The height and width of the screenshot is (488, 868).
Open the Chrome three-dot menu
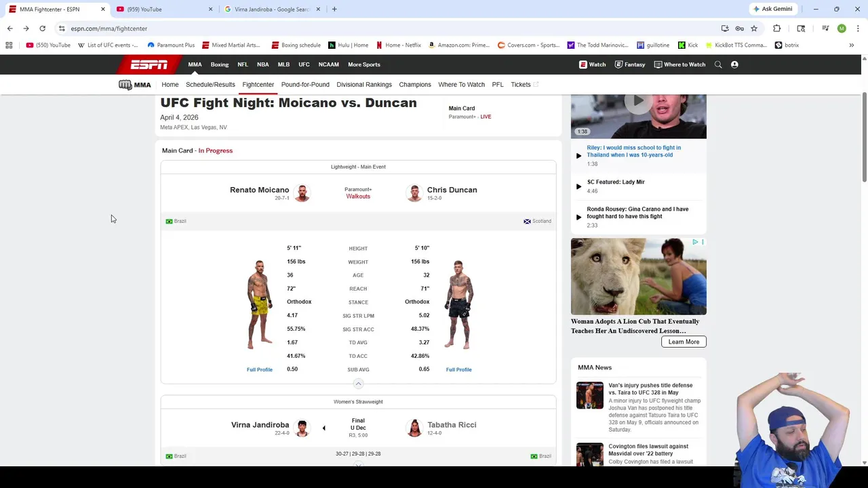pos(858,28)
